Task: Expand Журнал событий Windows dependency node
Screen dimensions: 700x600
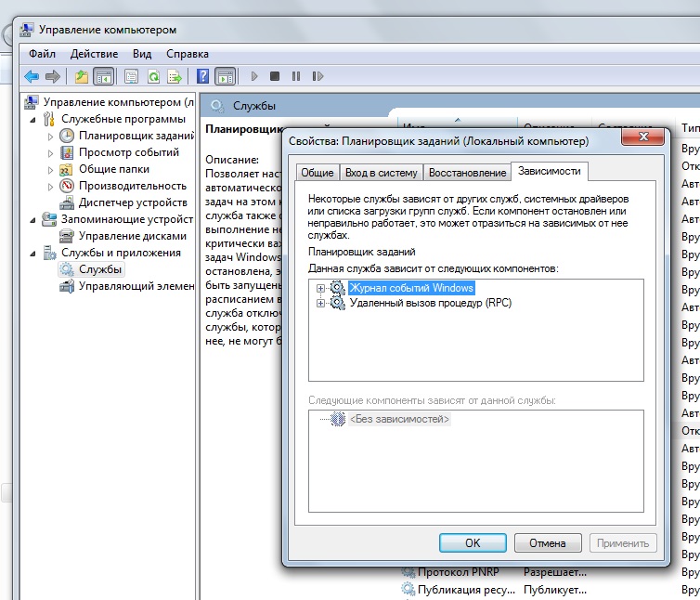Action: point(320,288)
